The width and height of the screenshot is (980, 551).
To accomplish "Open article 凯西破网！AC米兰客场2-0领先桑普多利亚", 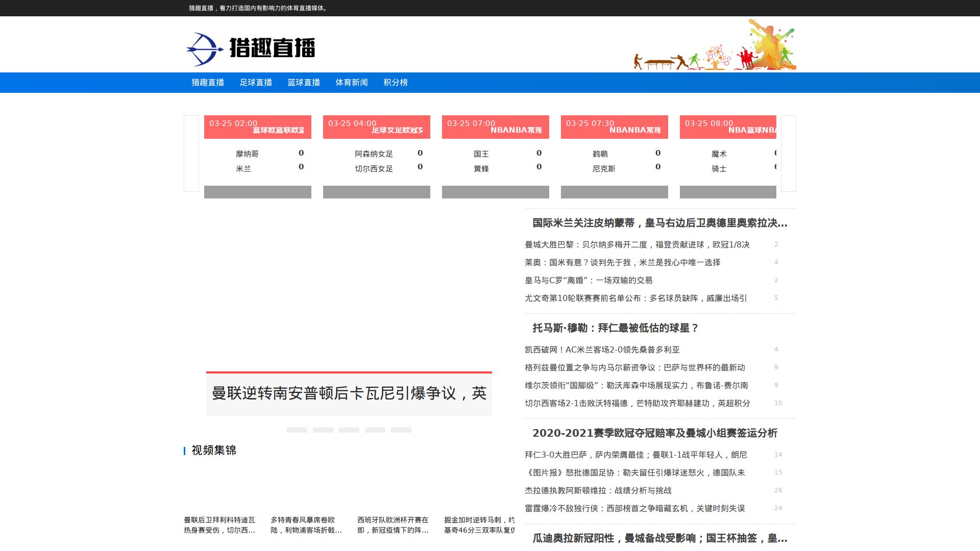I will click(x=602, y=349).
